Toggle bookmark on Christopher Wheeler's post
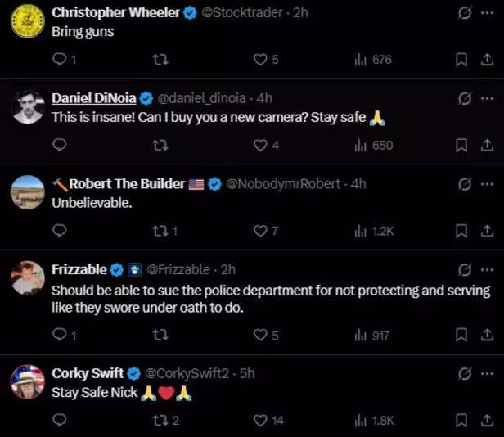Image resolution: width=504 pixels, height=437 pixels. point(461,60)
